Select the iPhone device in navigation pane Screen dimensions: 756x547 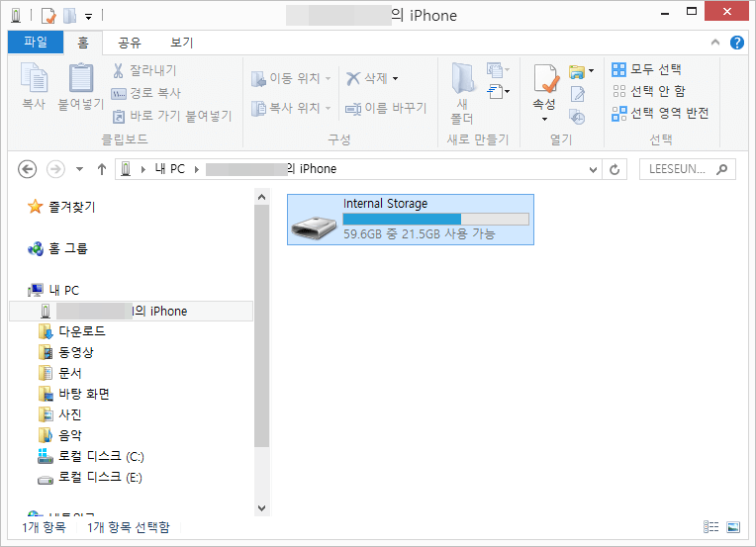click(132, 312)
